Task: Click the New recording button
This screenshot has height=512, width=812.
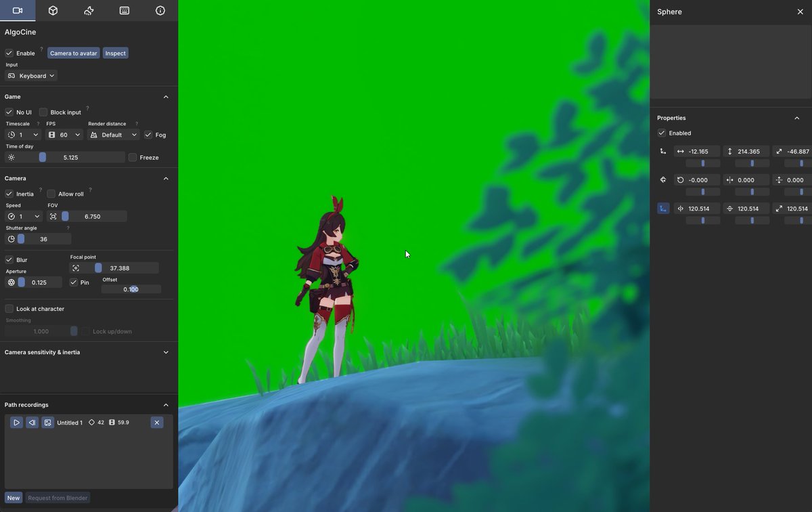Action: tap(14, 498)
